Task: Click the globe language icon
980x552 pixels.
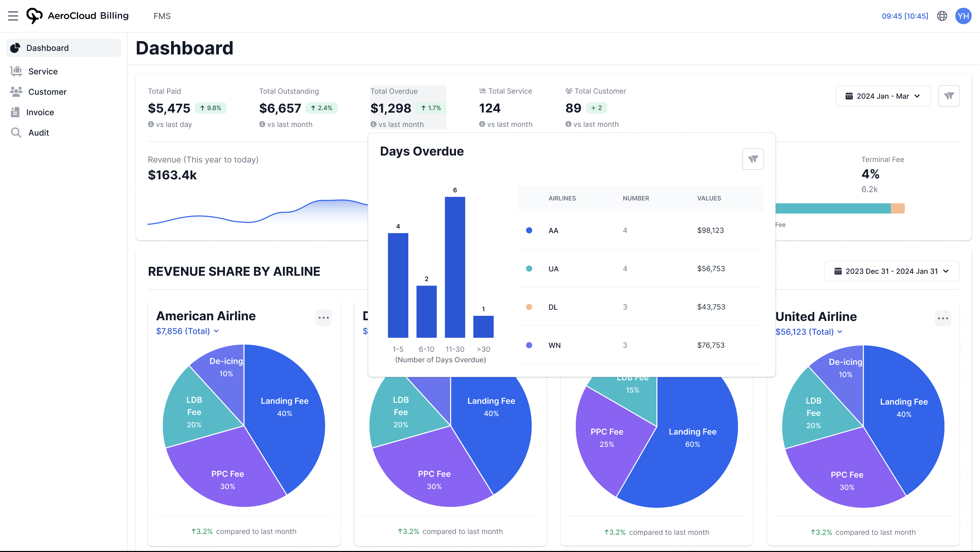Action: (x=942, y=16)
